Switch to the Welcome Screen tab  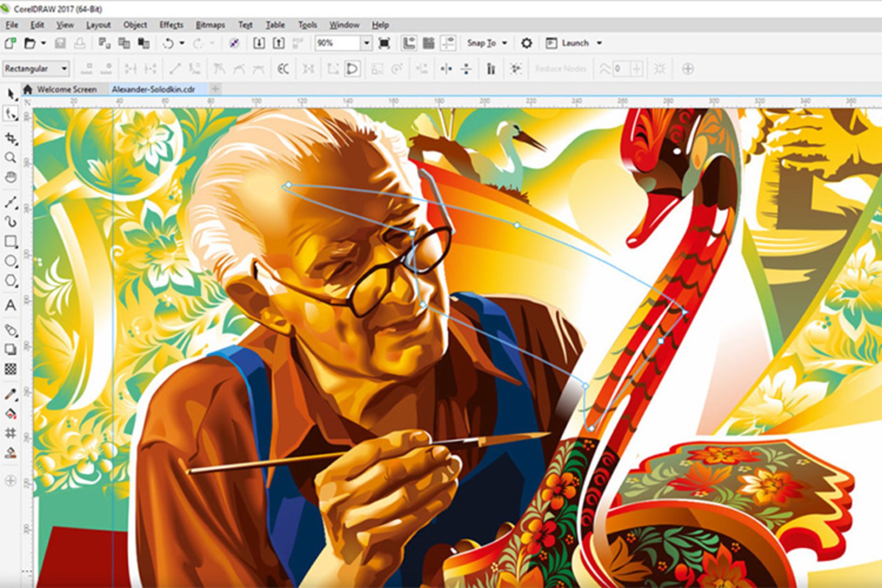(66, 89)
